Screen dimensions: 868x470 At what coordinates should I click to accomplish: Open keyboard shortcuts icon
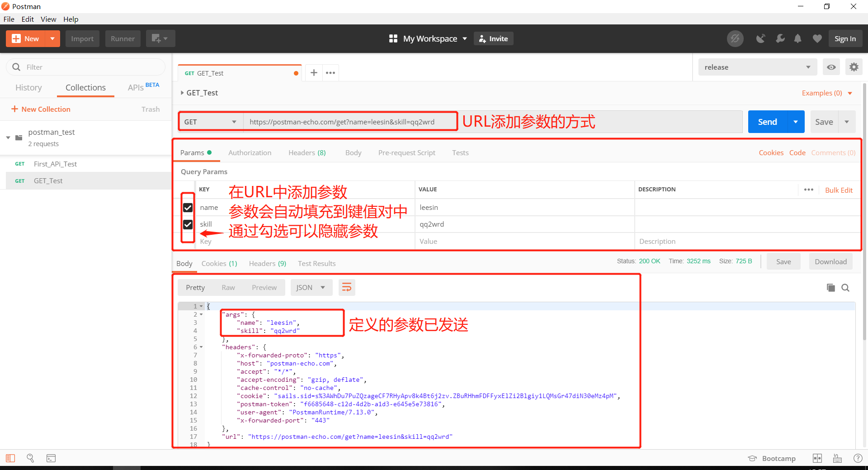[837, 458]
